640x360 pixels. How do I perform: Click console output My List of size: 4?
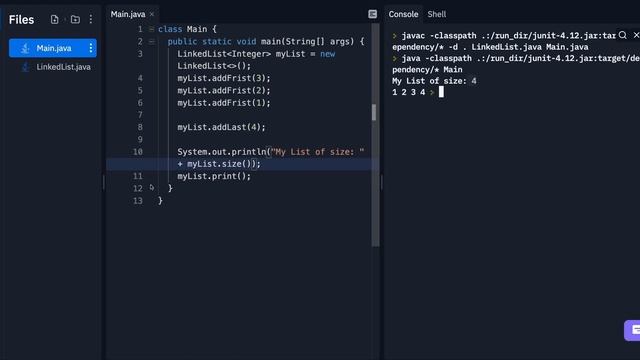point(434,81)
